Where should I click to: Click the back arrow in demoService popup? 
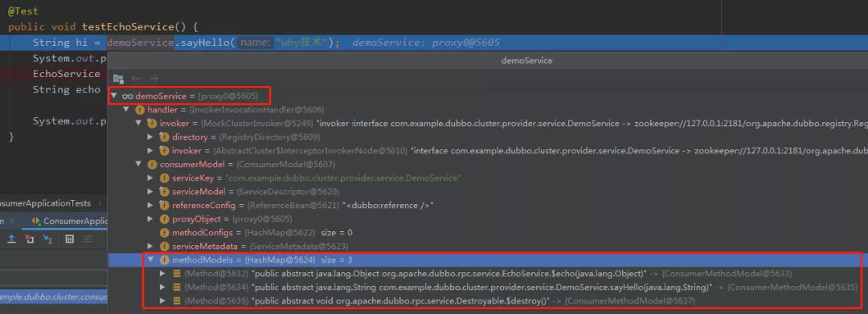tap(136, 79)
